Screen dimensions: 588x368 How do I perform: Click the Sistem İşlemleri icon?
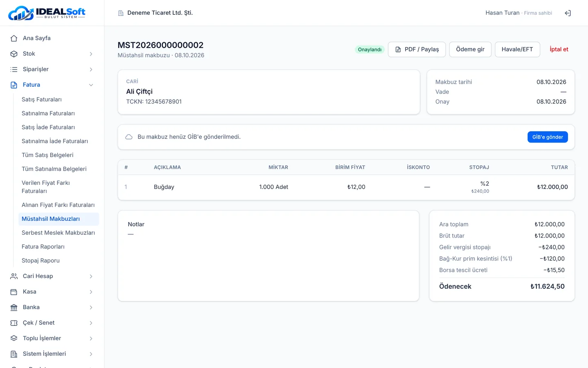click(x=14, y=354)
